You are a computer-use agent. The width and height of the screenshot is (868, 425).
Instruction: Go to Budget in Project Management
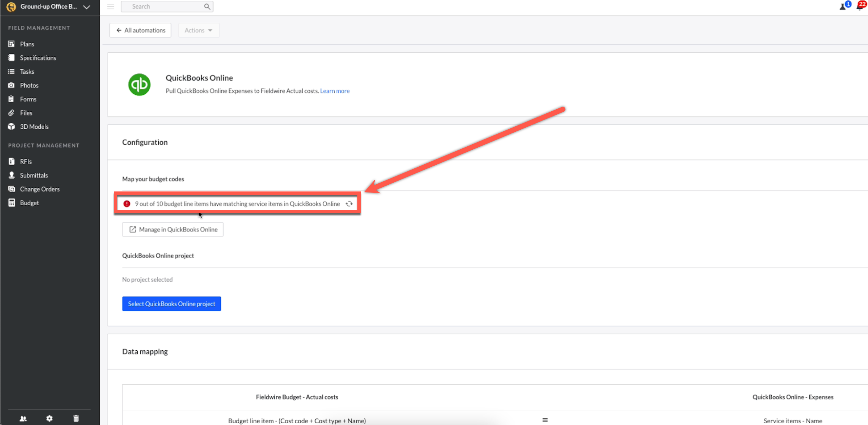(29, 203)
